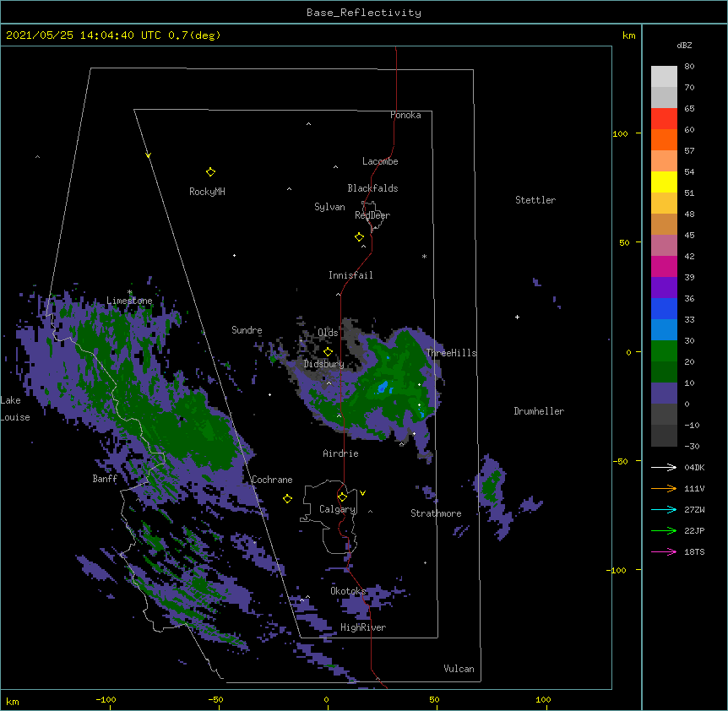The width and height of the screenshot is (728, 711).
Task: Pick the green 30-20 dBZ swatch
Action: 664,351
